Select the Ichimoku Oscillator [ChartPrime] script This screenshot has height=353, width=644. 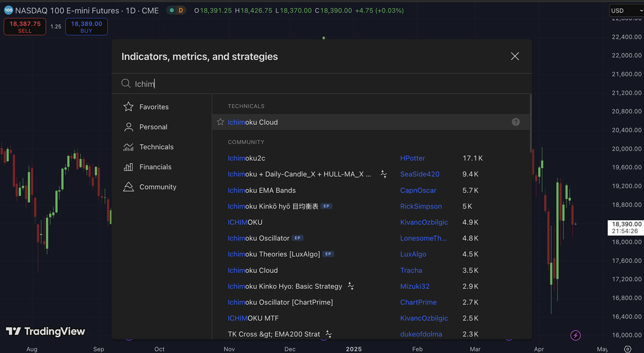[x=280, y=302]
